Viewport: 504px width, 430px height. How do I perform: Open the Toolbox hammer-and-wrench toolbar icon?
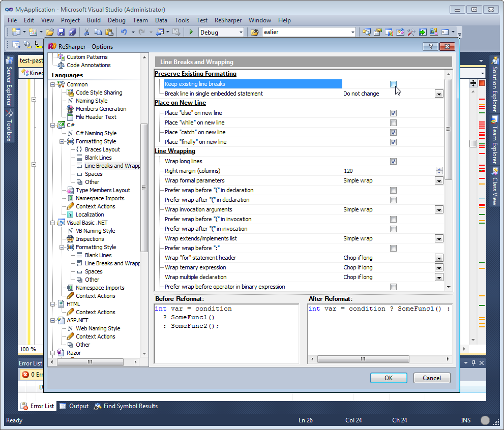click(x=411, y=32)
